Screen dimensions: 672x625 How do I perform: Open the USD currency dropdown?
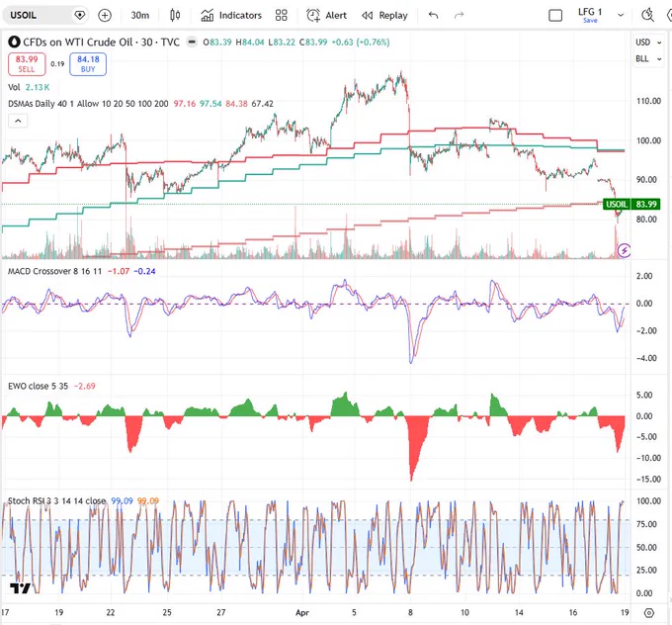click(x=648, y=43)
